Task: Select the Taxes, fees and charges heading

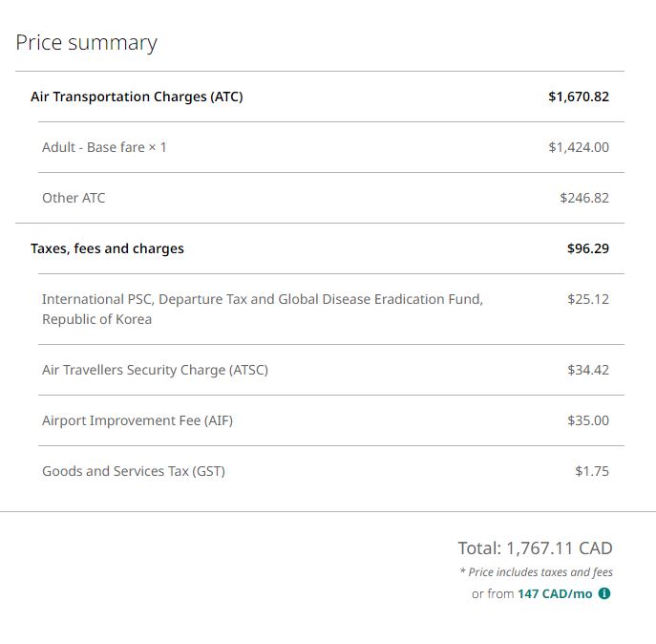Action: coord(107,248)
